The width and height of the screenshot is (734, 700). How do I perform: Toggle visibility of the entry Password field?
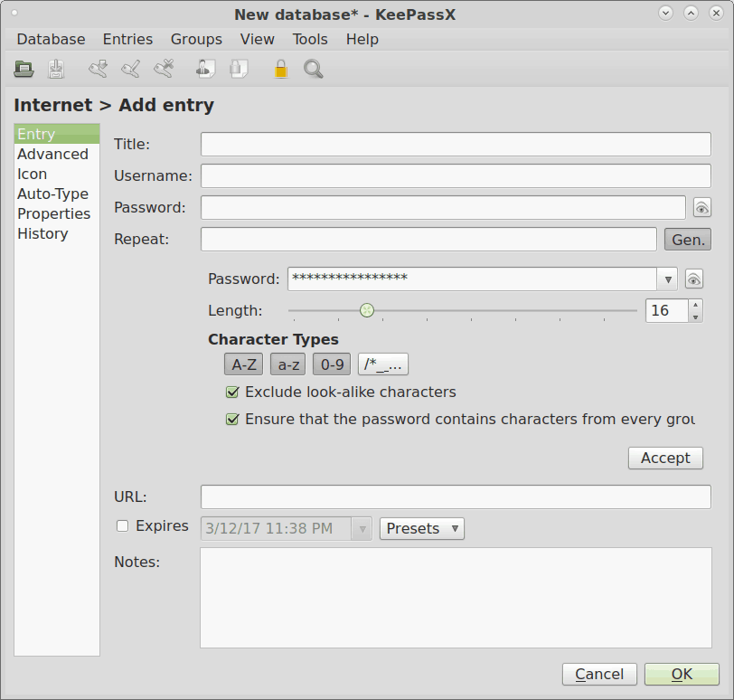(701, 208)
